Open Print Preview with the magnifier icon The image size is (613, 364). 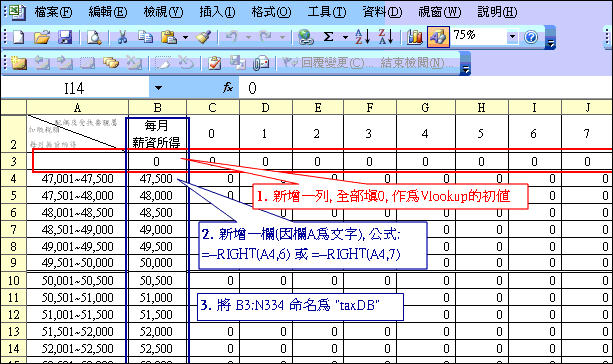(94, 38)
